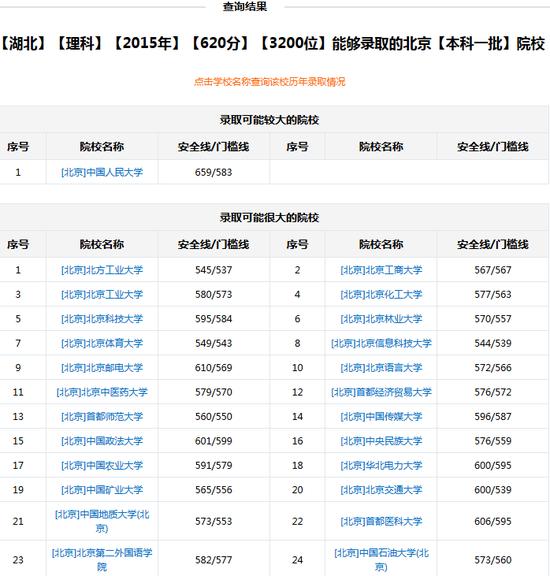Open the 北京工商大学 link
The image size is (550, 576).
click(381, 270)
